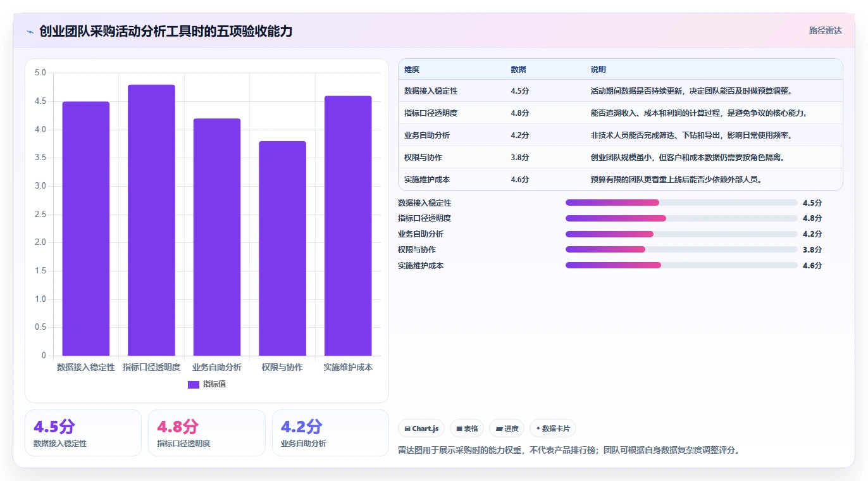Click the footnote starting 雷达图用于展示采购时的能力权重
Image resolution: width=868 pixels, height=481 pixels.
coord(569,451)
